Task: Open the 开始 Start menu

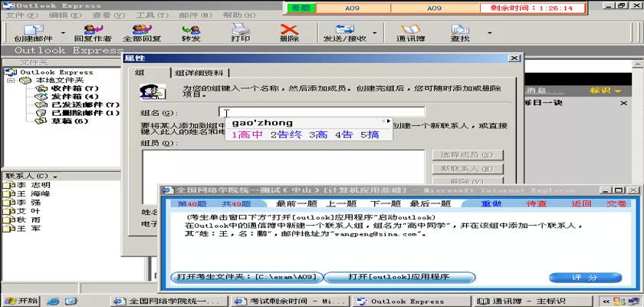Action: click(21, 300)
